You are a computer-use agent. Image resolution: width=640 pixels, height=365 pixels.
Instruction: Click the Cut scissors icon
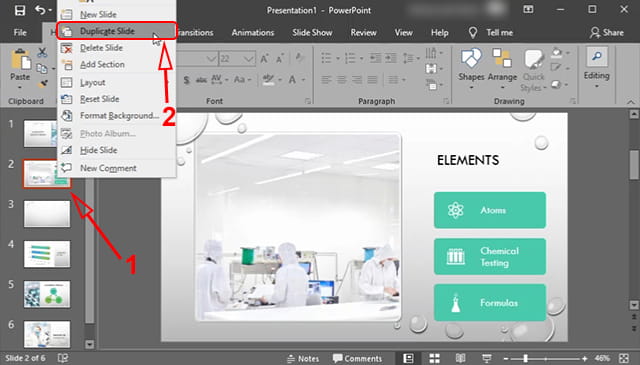tap(42, 52)
